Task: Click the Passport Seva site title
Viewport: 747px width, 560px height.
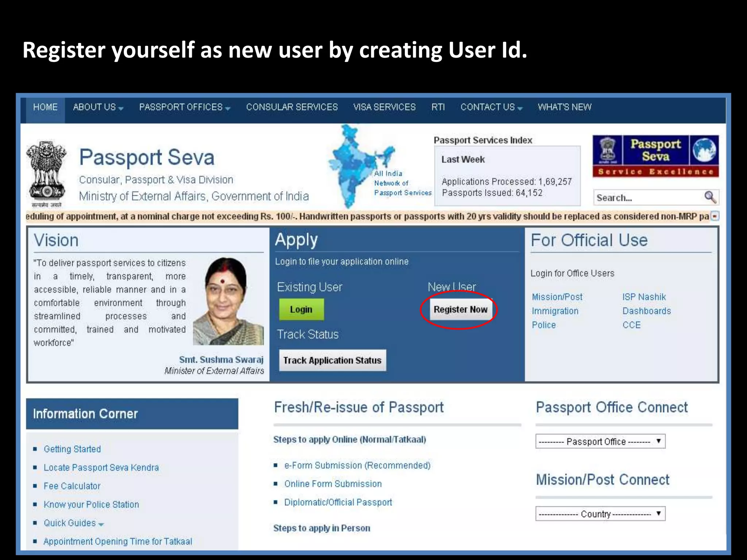Action: [x=147, y=157]
